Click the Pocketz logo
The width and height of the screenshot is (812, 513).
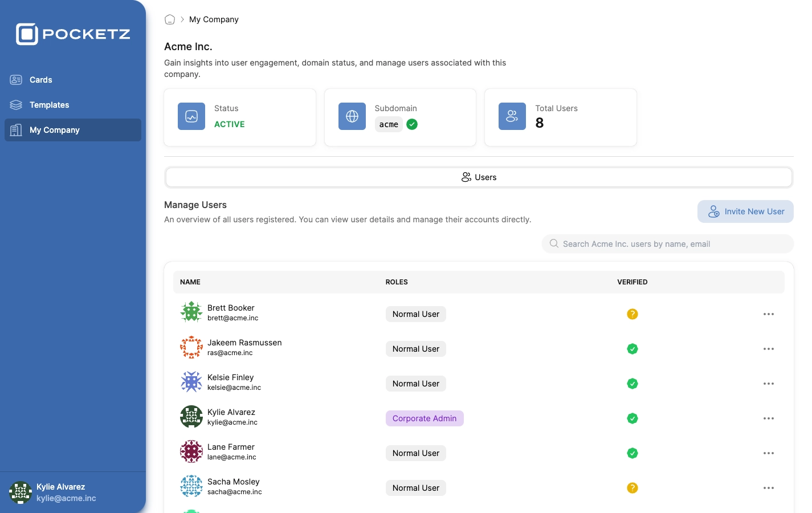73,34
